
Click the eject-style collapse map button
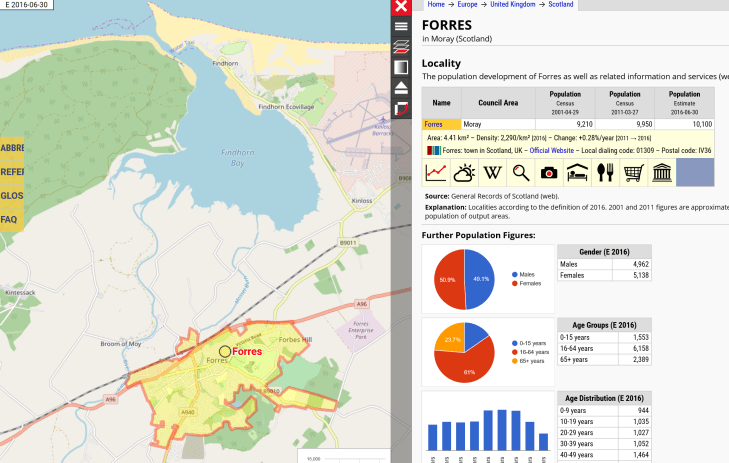coord(401,87)
